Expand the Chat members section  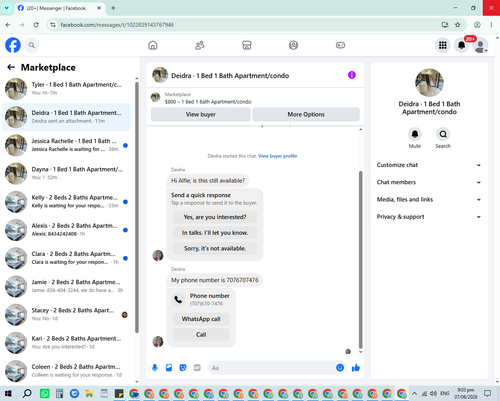[x=429, y=182]
